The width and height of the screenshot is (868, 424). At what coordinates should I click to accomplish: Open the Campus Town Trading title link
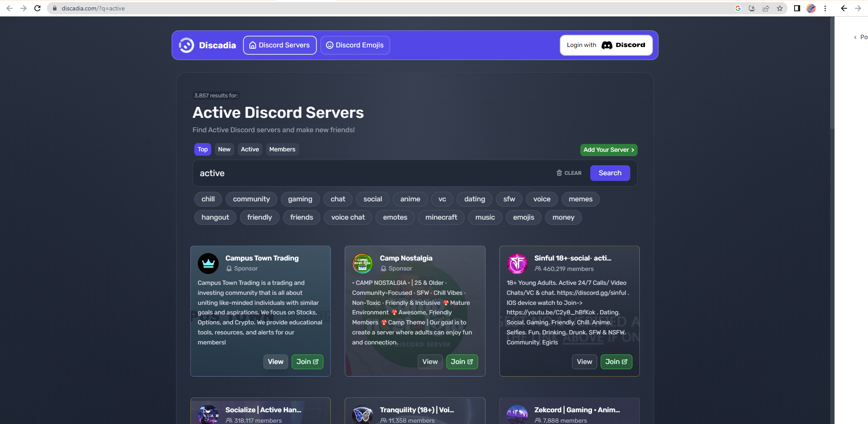pyautogui.click(x=262, y=258)
